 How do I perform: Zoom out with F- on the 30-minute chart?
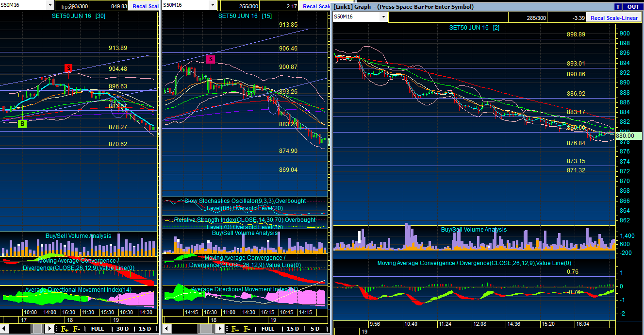click(77, 329)
